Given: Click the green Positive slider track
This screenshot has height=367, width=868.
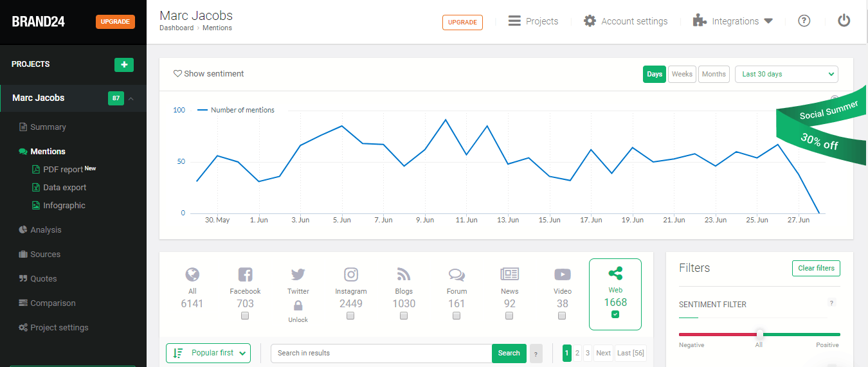Looking at the screenshot, I should (x=802, y=334).
